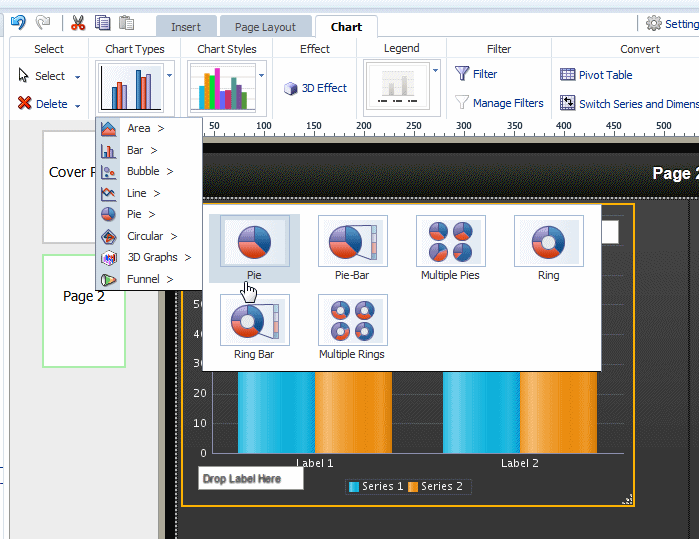Click the Undo icon
Screen dimensions: 699x539
click(18, 22)
